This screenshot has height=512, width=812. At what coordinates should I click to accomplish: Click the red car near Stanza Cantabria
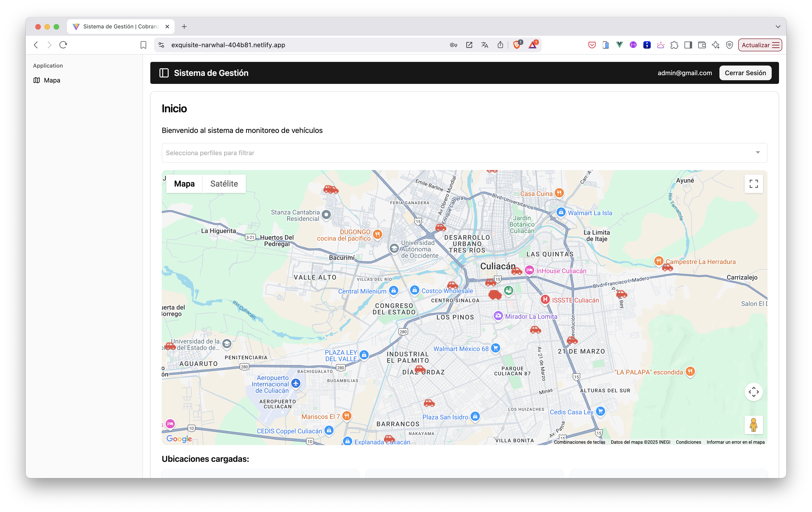[331, 190]
